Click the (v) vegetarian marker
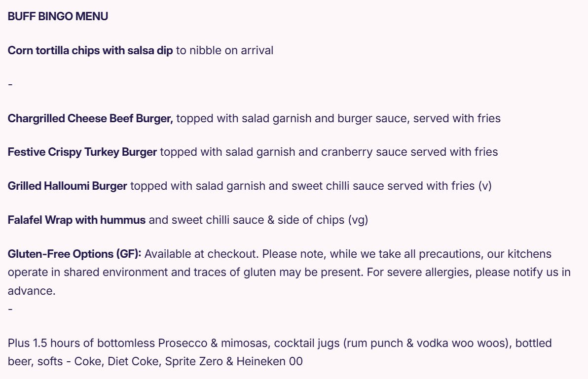This screenshot has width=588, height=379. coord(485,186)
